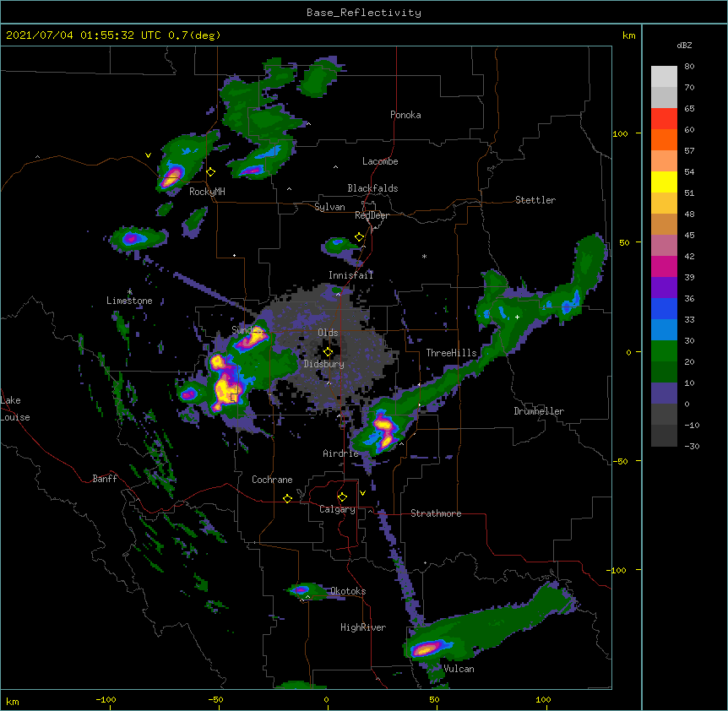Select the white topmost swatch in legend
The image size is (728, 711).
pos(664,77)
